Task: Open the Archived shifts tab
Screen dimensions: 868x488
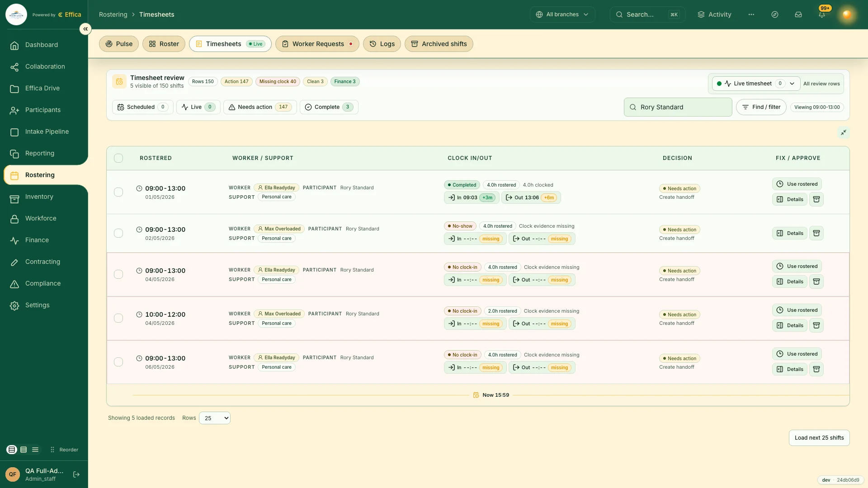Action: (x=439, y=44)
